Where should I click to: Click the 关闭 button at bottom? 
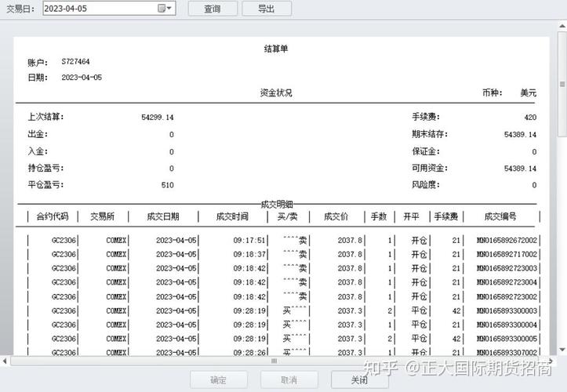[360, 380]
